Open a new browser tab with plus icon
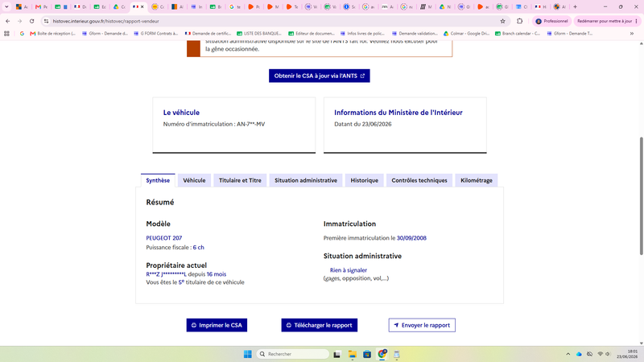 point(575,6)
